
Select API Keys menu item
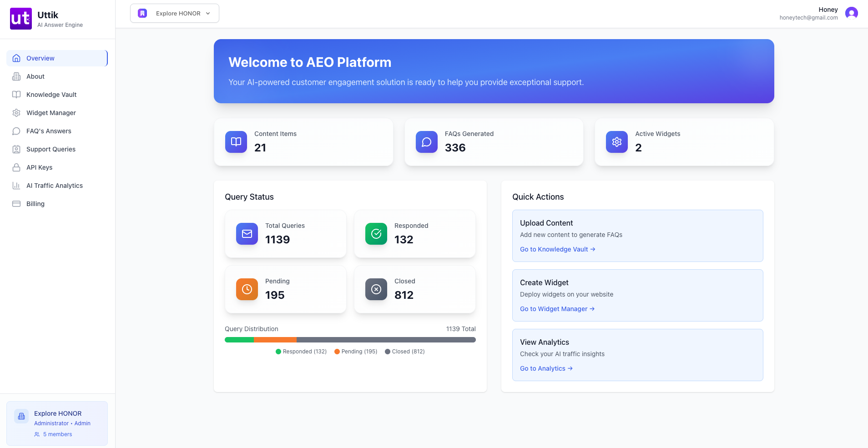pos(57,167)
